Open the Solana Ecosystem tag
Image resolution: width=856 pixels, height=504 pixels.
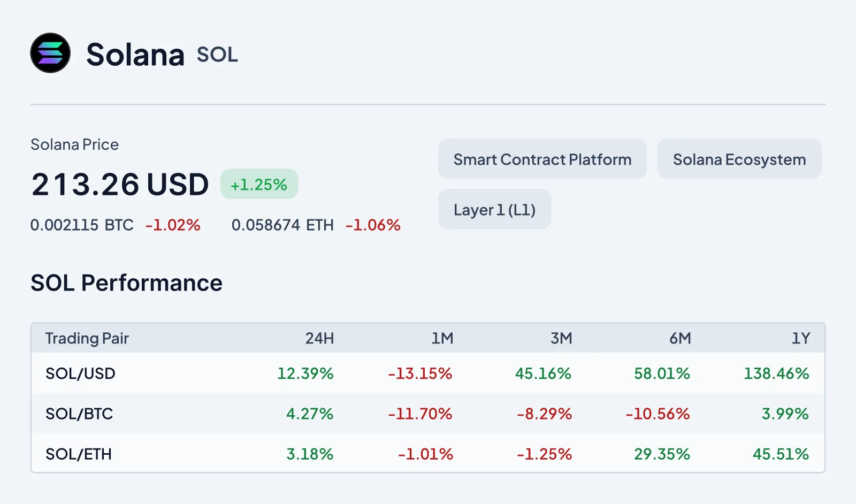[x=739, y=159]
